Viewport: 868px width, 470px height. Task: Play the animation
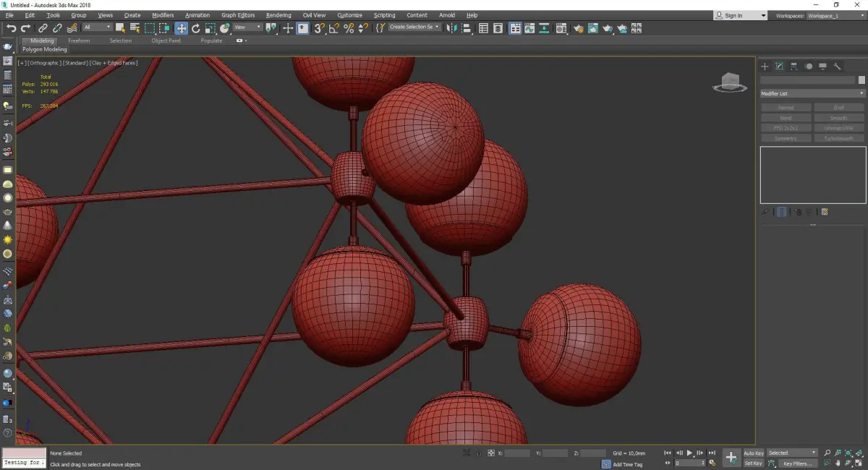click(x=689, y=453)
